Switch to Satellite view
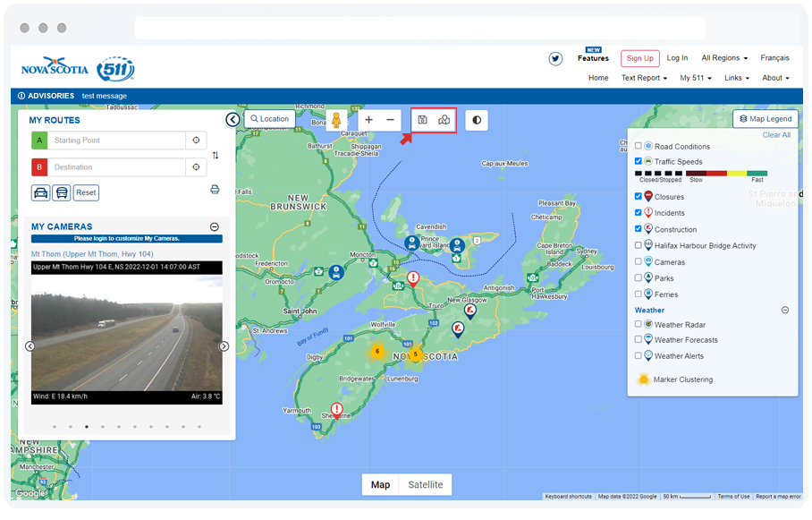 424,484
